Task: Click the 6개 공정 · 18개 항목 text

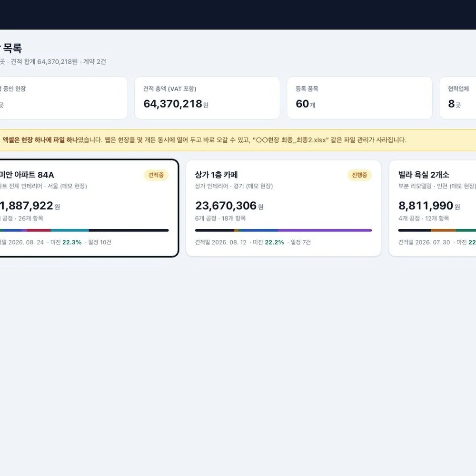Action: pos(220,218)
